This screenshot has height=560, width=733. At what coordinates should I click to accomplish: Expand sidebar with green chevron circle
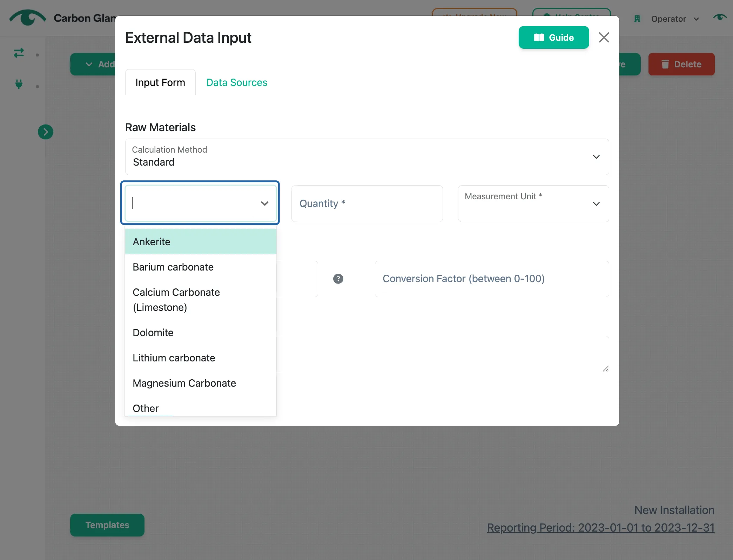[46, 132]
